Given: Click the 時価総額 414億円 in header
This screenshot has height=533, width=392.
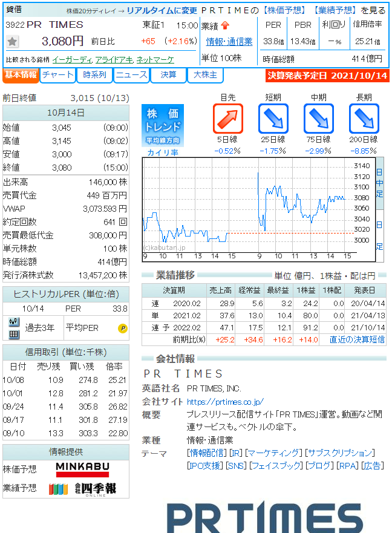Looking at the screenshot, I should click(x=322, y=59).
